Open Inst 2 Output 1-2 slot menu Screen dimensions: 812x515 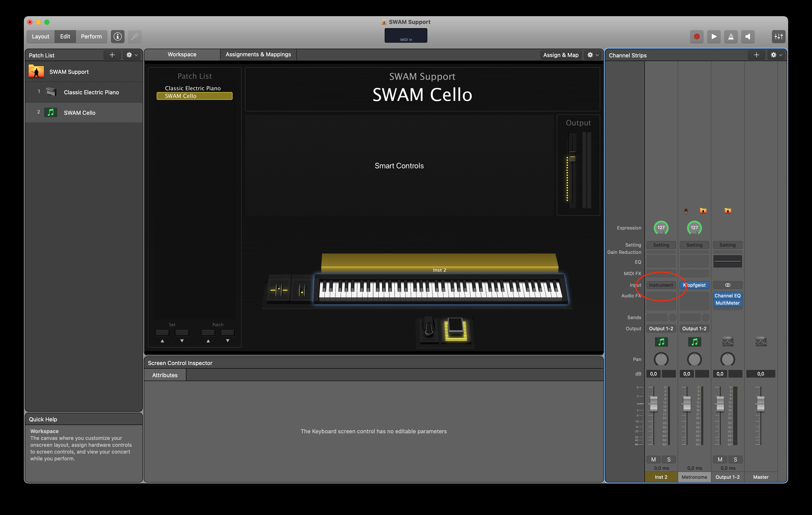click(661, 328)
